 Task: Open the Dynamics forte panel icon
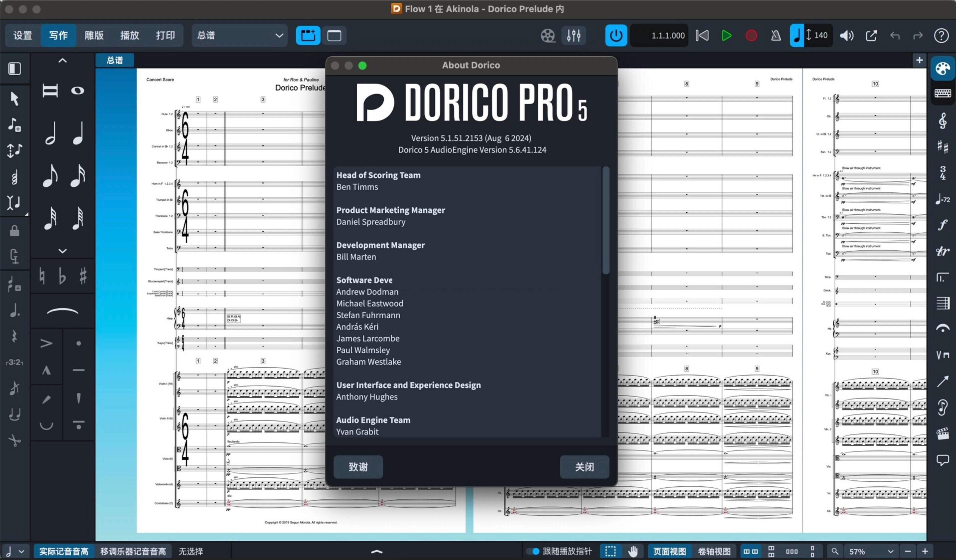[x=943, y=225]
